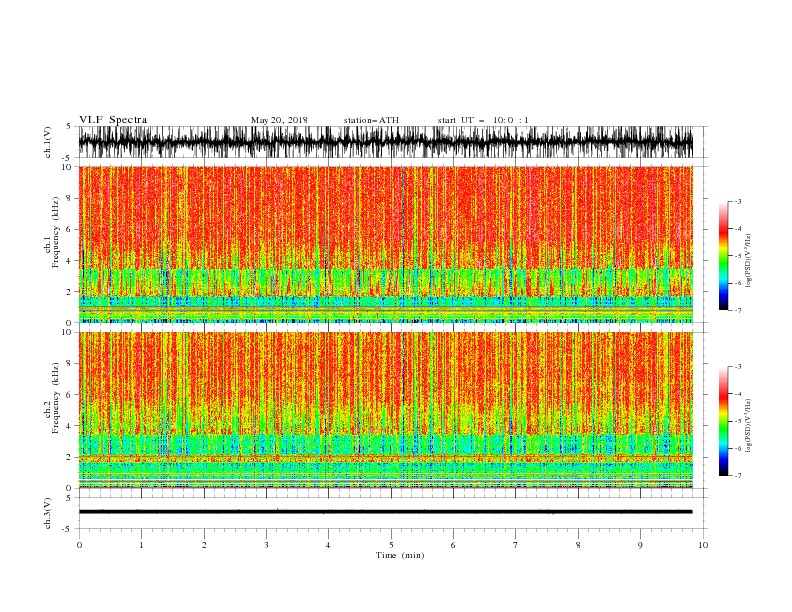Screen dimensions: 792x612
Task: Select the "station=ATH" header text
Action: point(371,120)
